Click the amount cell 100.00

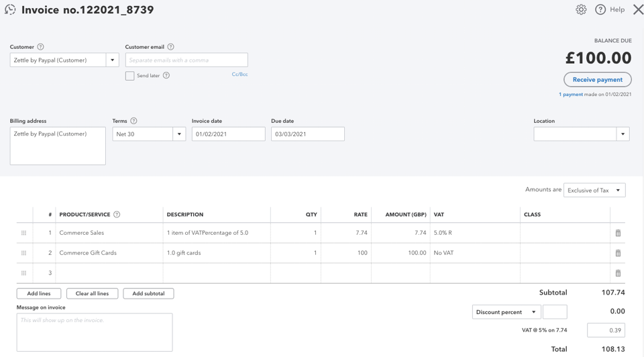pos(401,253)
